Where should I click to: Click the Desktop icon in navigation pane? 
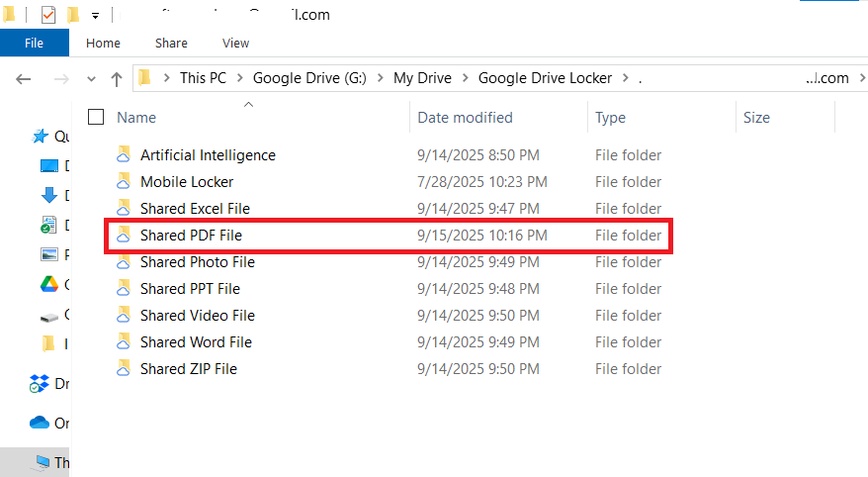pos(48,165)
